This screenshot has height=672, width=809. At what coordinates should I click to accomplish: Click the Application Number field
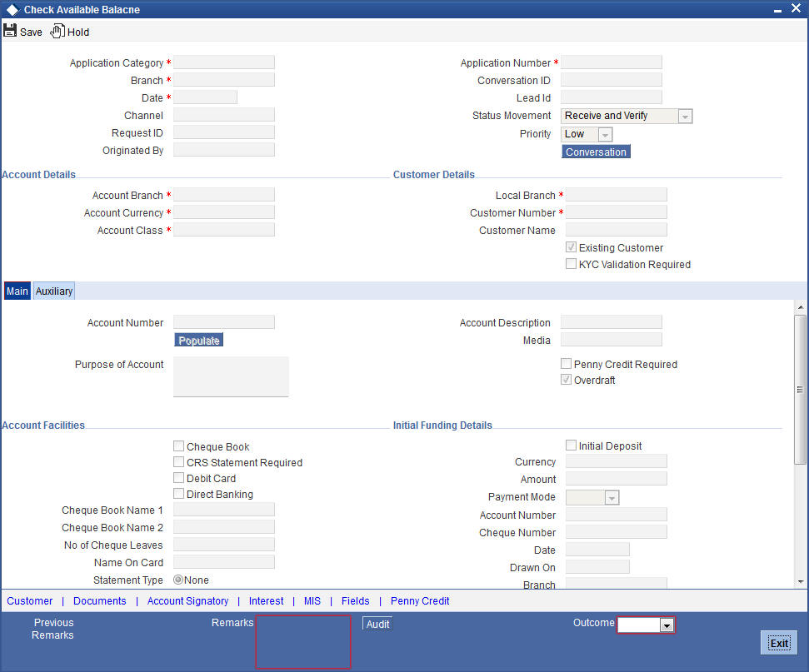coord(612,62)
